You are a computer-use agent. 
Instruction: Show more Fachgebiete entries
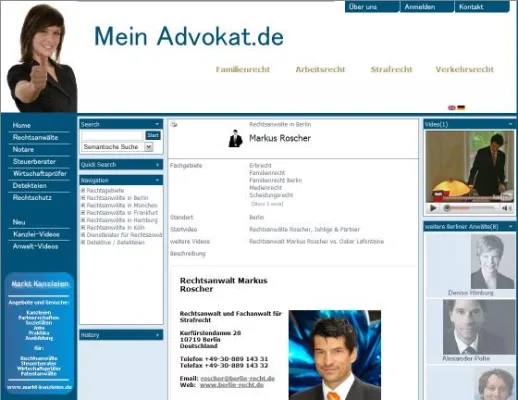pyautogui.click(x=267, y=204)
